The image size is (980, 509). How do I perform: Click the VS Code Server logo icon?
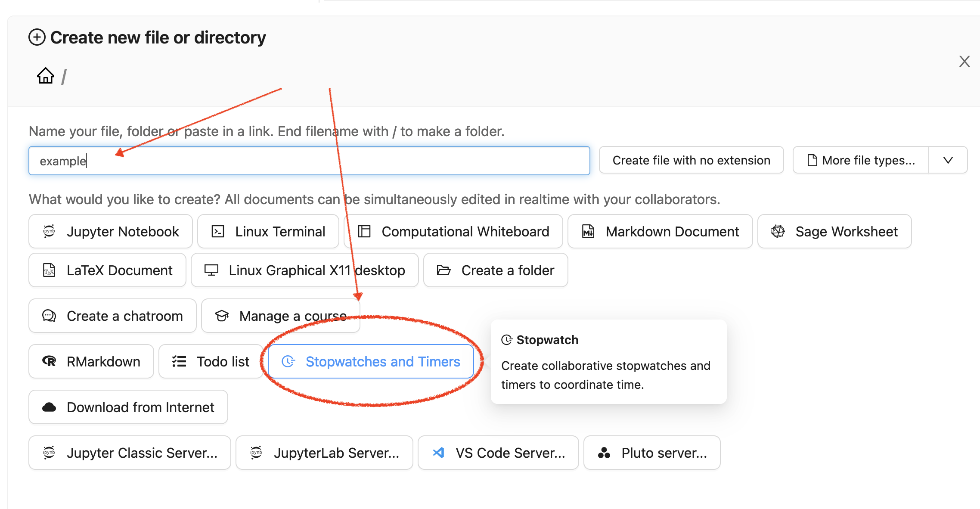pyautogui.click(x=438, y=453)
